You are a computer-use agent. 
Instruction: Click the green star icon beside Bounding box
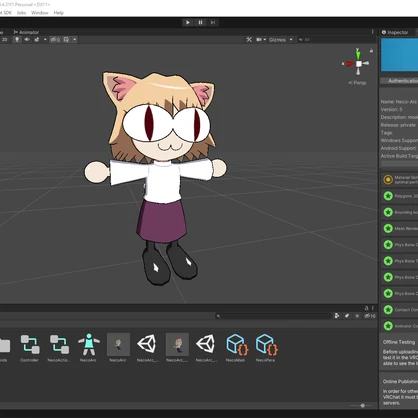[388, 212]
